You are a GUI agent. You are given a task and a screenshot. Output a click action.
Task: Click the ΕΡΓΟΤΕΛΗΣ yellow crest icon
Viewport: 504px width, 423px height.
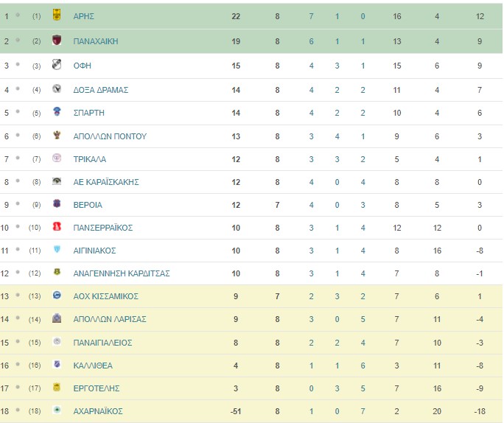(57, 387)
